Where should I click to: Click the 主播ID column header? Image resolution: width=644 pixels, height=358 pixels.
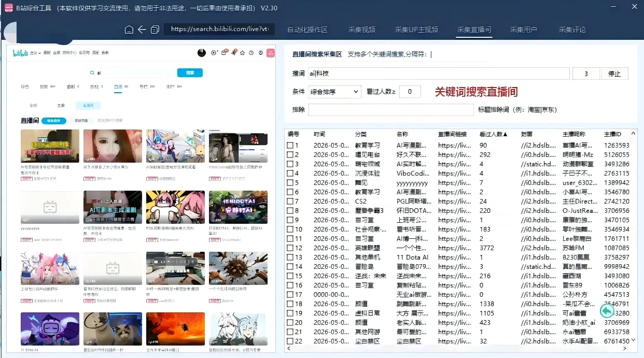[x=612, y=134]
